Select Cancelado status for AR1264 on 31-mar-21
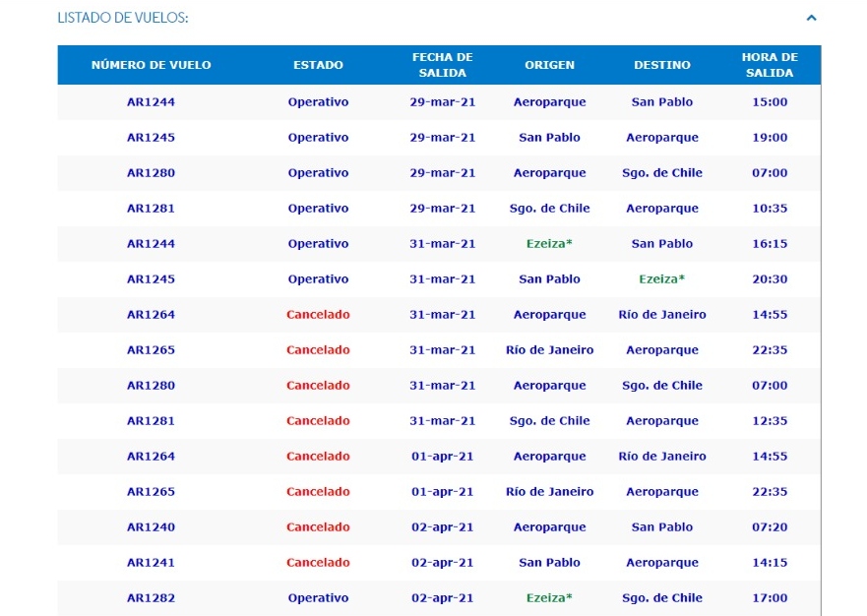The image size is (867, 616). pos(318,314)
